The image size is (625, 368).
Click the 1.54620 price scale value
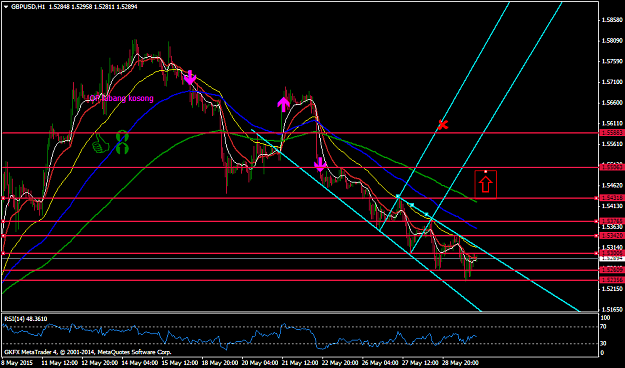tap(612, 185)
